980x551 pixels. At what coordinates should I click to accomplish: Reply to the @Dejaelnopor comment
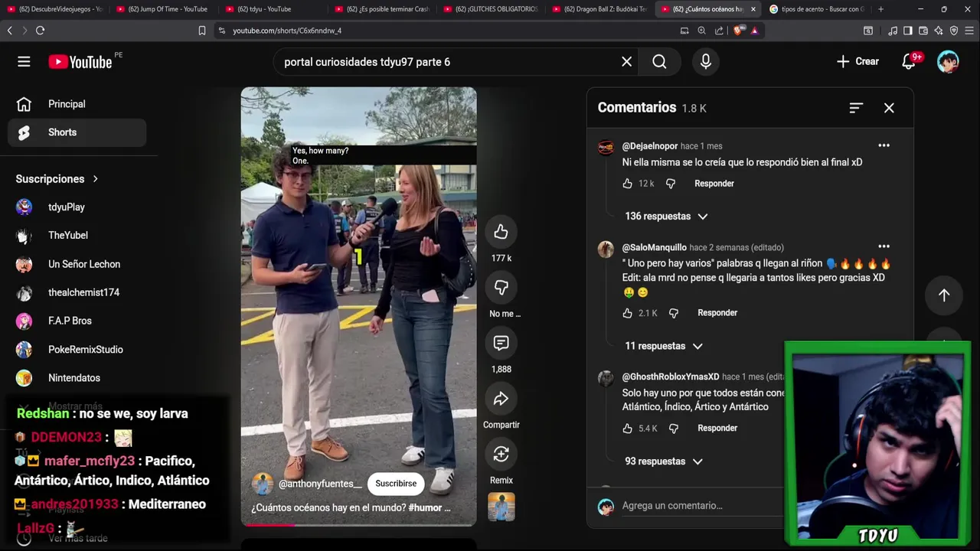(714, 184)
